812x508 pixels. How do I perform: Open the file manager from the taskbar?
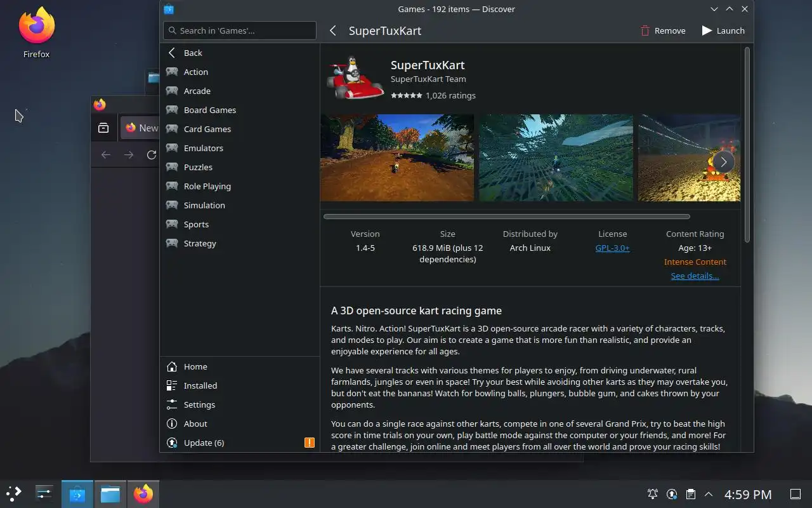click(x=110, y=493)
